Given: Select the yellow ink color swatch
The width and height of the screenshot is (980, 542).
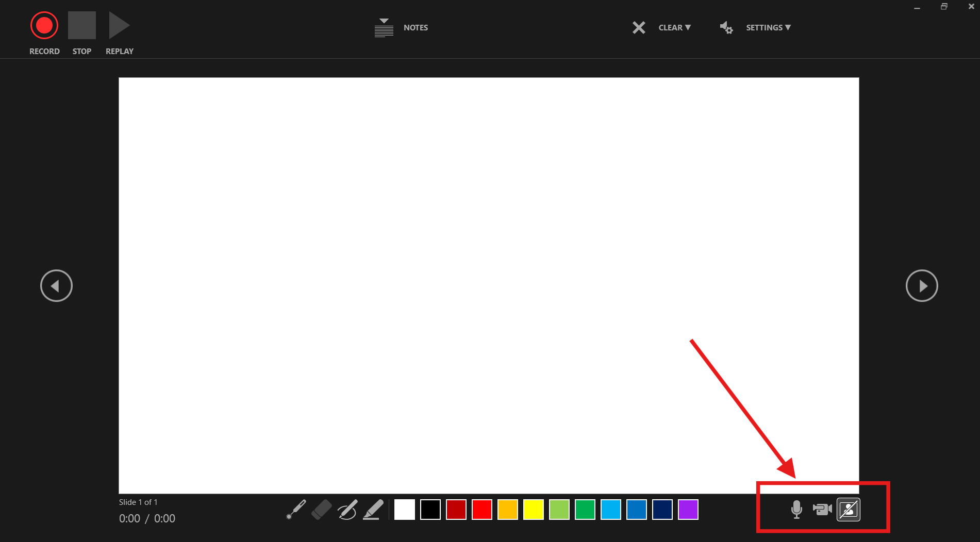Looking at the screenshot, I should (534, 510).
